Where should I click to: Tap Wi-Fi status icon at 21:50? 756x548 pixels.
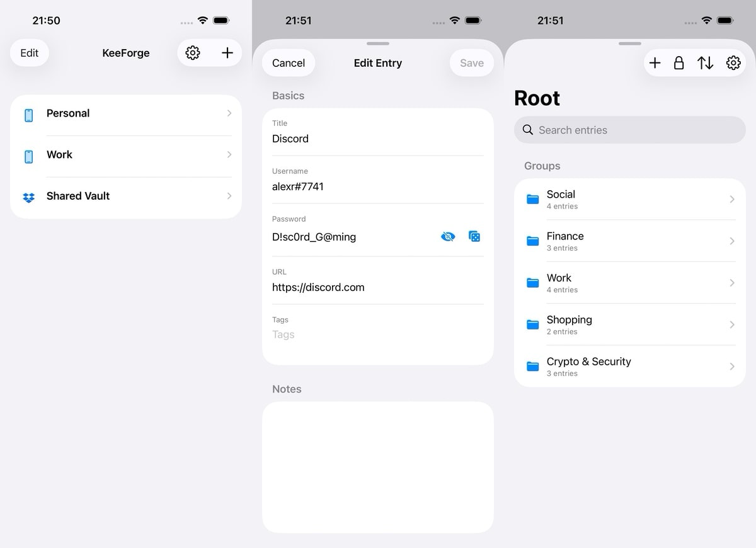click(202, 20)
